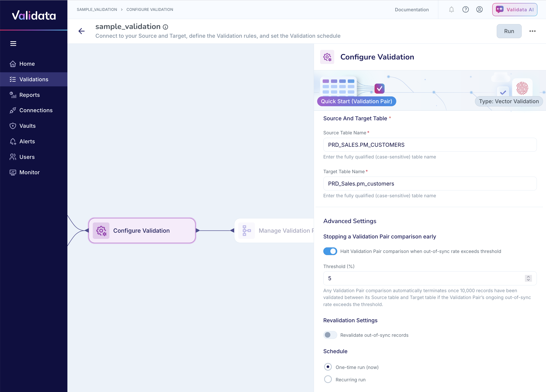Open the user account icon
The image size is (546, 392).
point(479,10)
